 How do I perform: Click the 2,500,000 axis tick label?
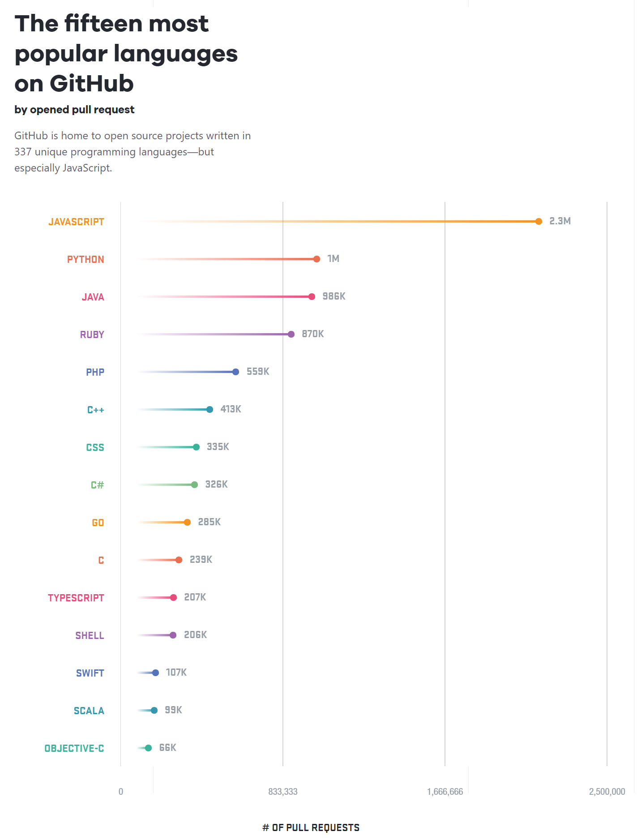[607, 791]
